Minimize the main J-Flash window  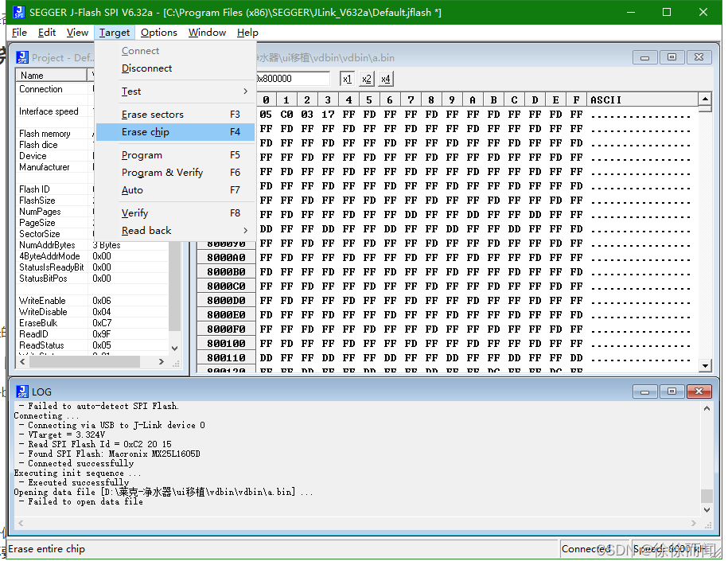click(631, 12)
